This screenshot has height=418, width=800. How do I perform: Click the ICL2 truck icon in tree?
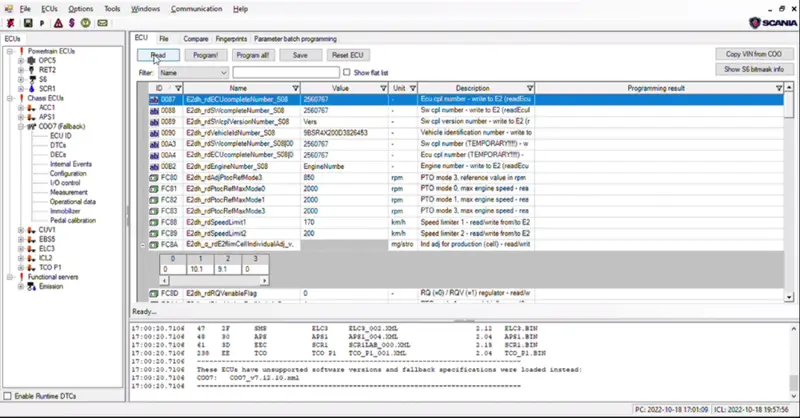click(x=31, y=258)
